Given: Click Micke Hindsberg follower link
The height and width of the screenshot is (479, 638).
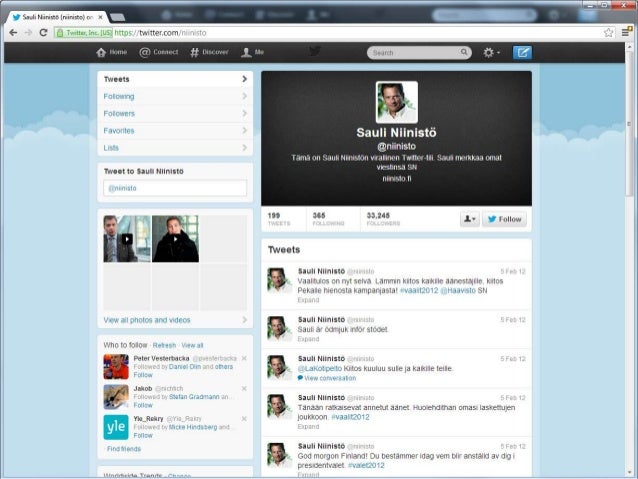Looking at the screenshot, I should click(193, 427).
